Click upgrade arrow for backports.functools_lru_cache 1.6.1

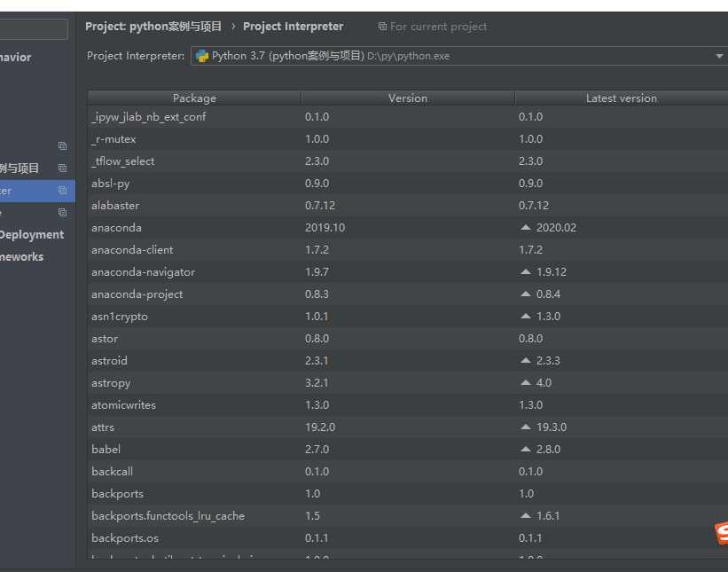(526, 516)
